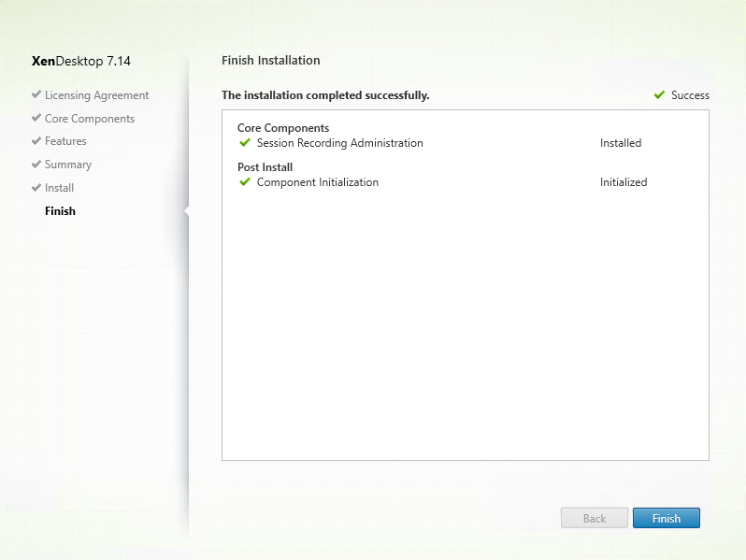
Task: Select the Licensing Agreement step
Action: (x=96, y=95)
